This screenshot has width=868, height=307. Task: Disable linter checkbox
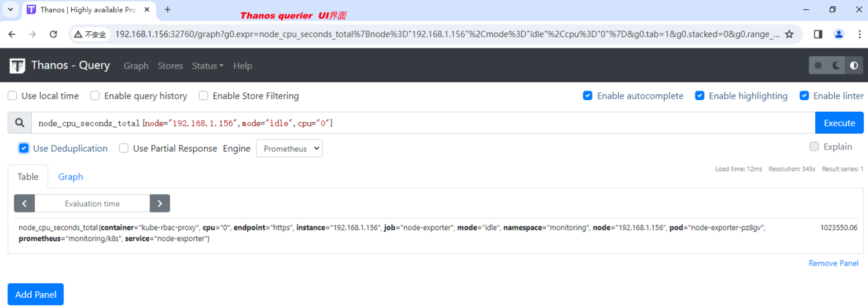tap(804, 96)
